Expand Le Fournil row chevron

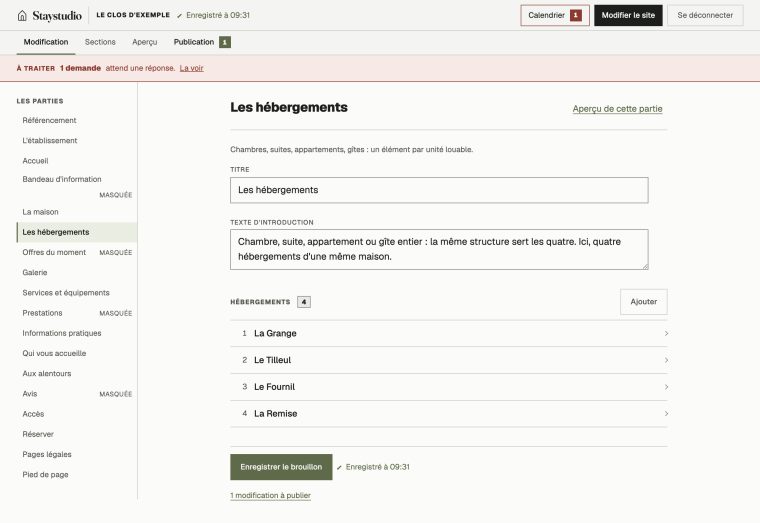pos(666,387)
